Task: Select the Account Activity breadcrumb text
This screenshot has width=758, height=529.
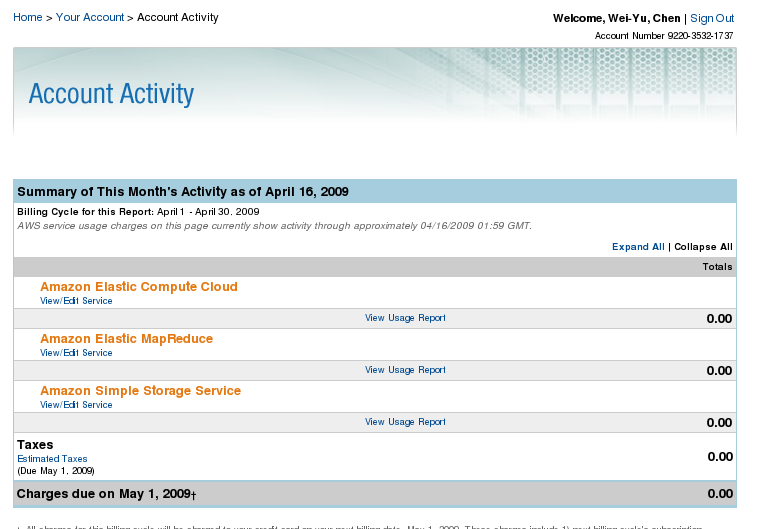Action: [x=178, y=17]
